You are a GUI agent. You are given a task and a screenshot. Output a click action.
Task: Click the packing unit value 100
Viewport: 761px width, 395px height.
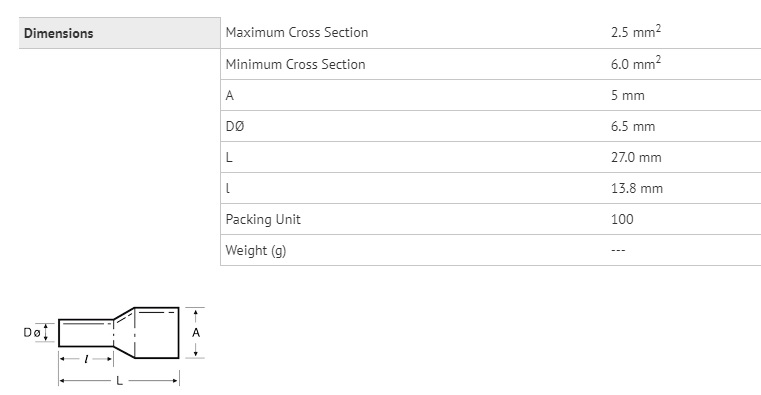(x=622, y=219)
